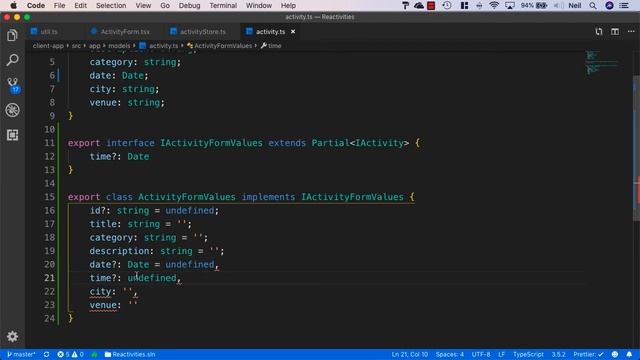
Task: Click the master branch in status bar
Action: [21, 354]
